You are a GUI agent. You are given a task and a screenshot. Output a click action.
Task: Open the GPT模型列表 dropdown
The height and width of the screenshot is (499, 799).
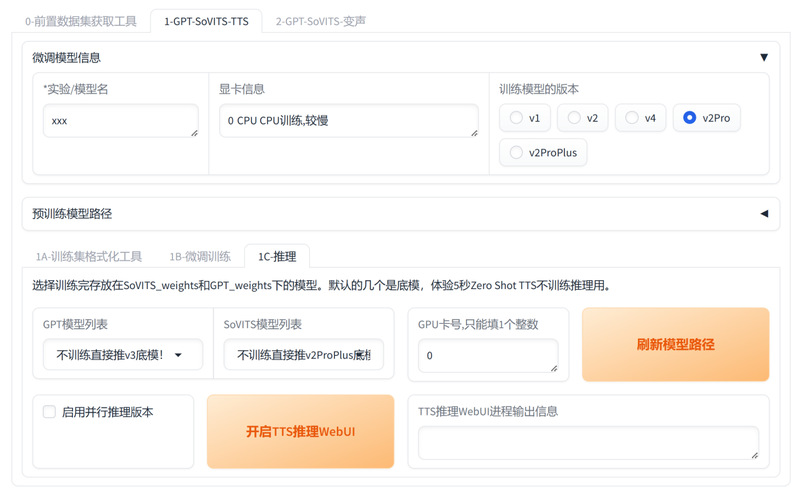click(x=122, y=355)
